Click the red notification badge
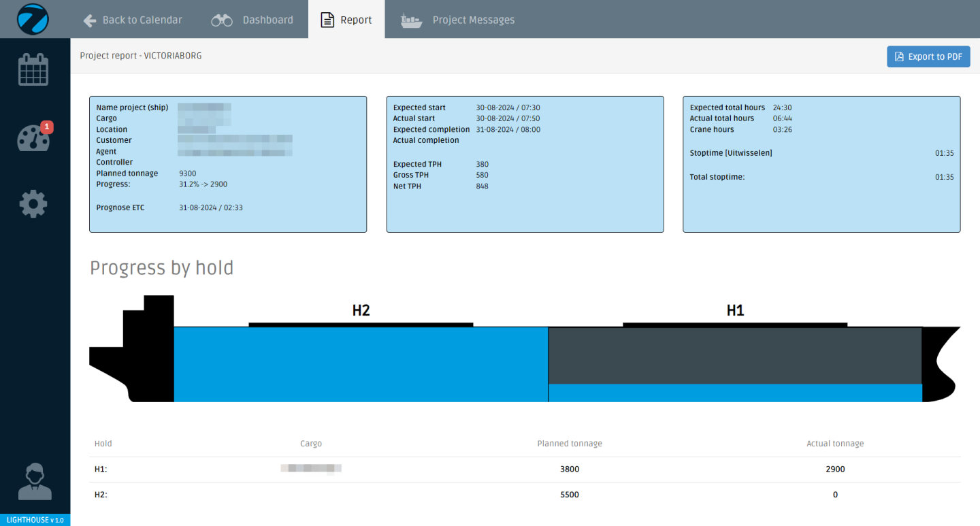The height and width of the screenshot is (526, 980). [x=46, y=127]
